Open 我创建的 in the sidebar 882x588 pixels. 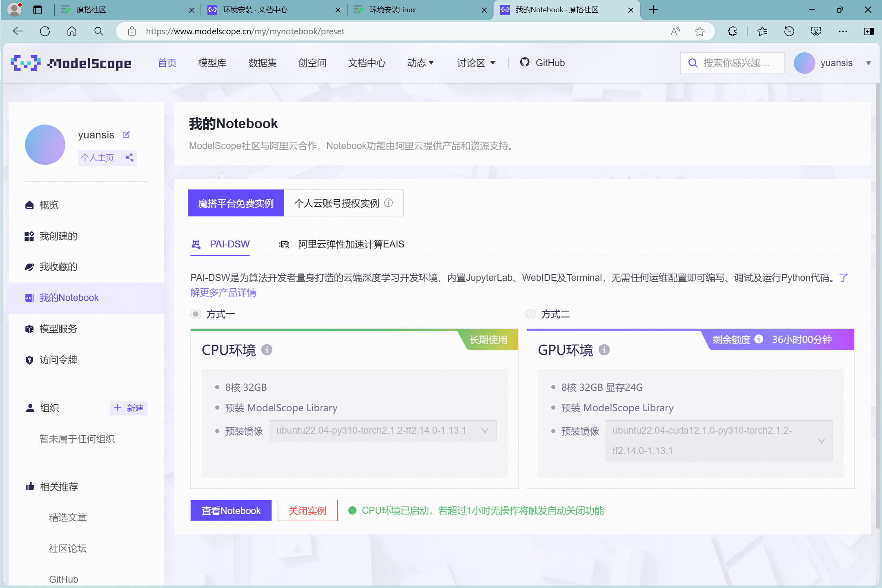86,236
